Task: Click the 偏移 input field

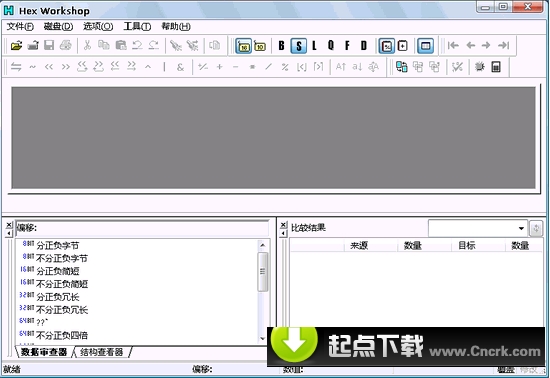Action: (142, 228)
